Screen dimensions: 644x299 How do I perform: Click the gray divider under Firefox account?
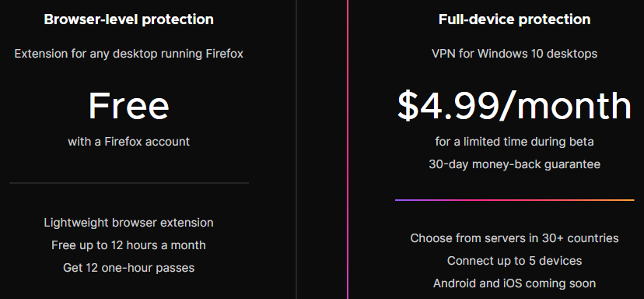(129, 183)
